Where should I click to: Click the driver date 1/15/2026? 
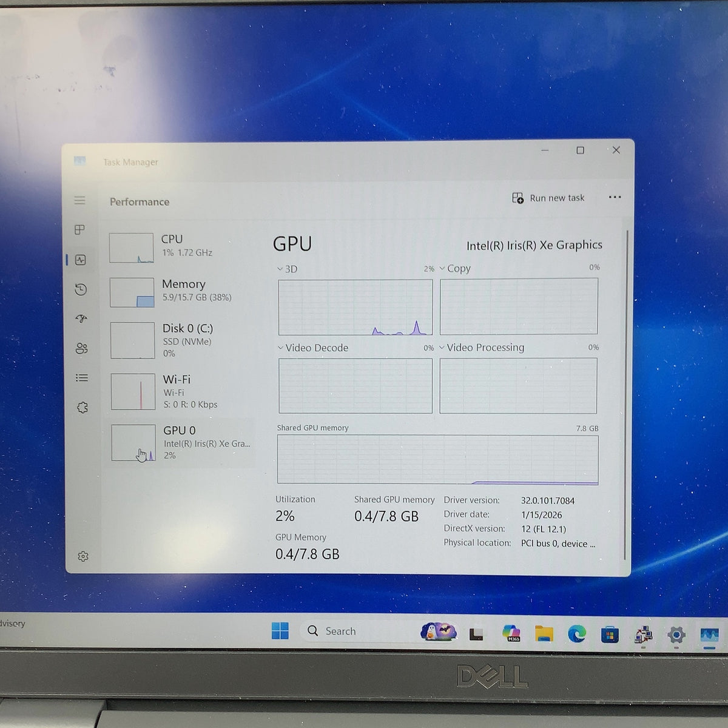[542, 514]
